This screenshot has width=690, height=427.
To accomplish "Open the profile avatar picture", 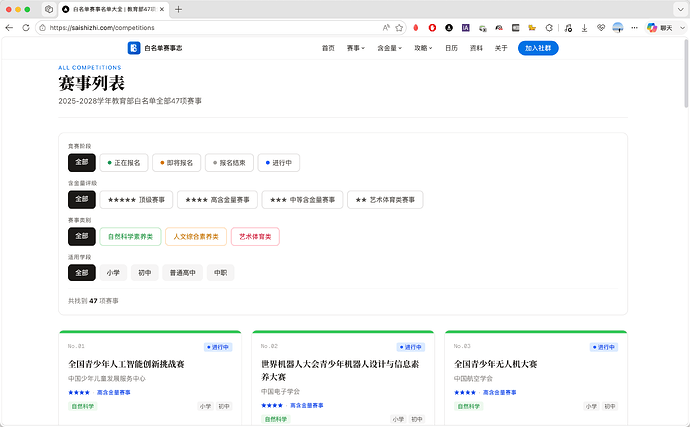I will (618, 28).
